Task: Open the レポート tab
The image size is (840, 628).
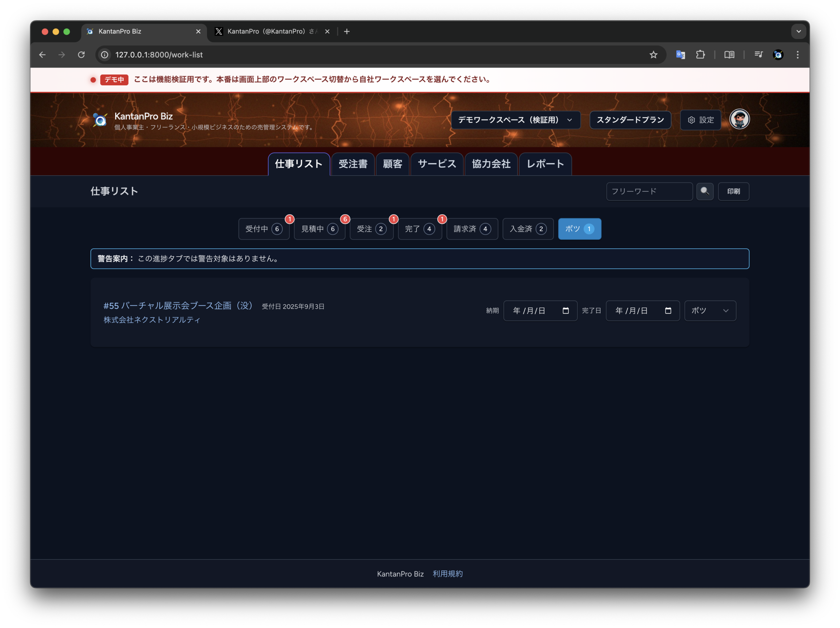Action: [545, 164]
